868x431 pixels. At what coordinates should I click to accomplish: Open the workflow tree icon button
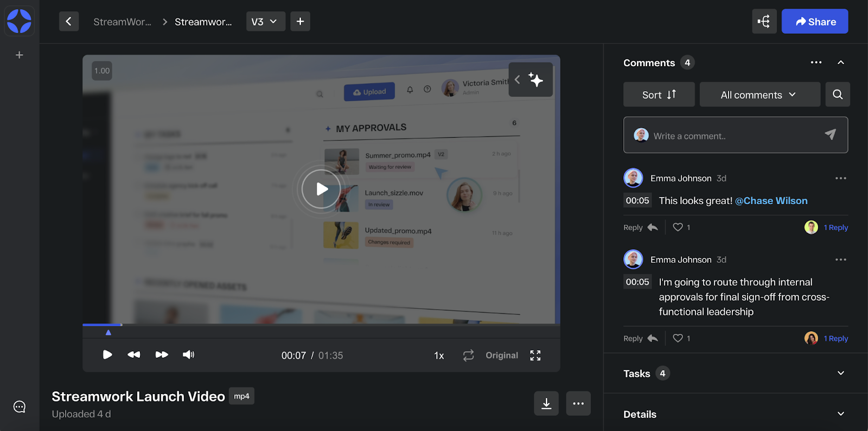tap(764, 21)
